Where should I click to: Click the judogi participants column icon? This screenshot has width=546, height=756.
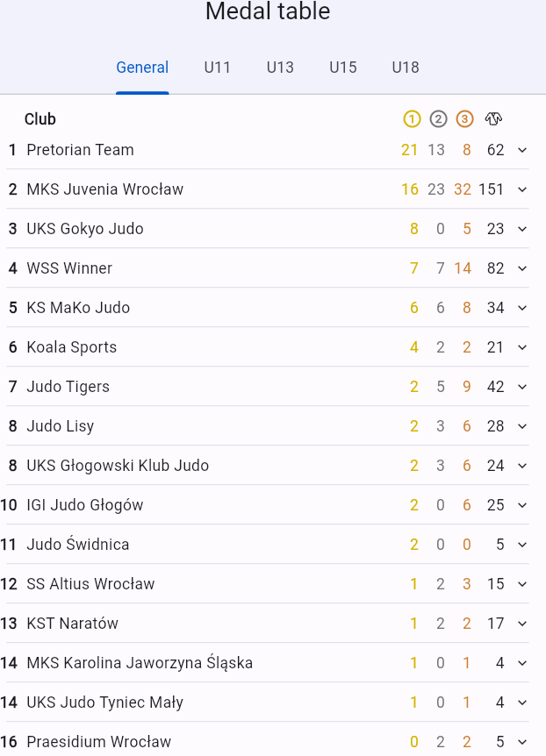493,119
